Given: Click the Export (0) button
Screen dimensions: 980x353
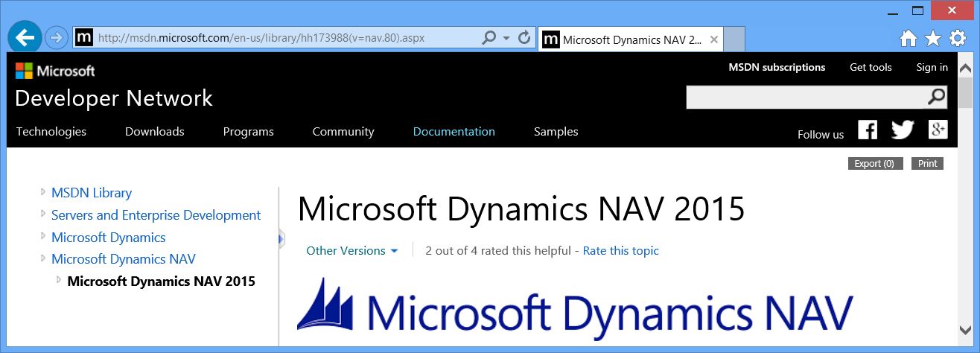Looking at the screenshot, I should click(x=876, y=164).
